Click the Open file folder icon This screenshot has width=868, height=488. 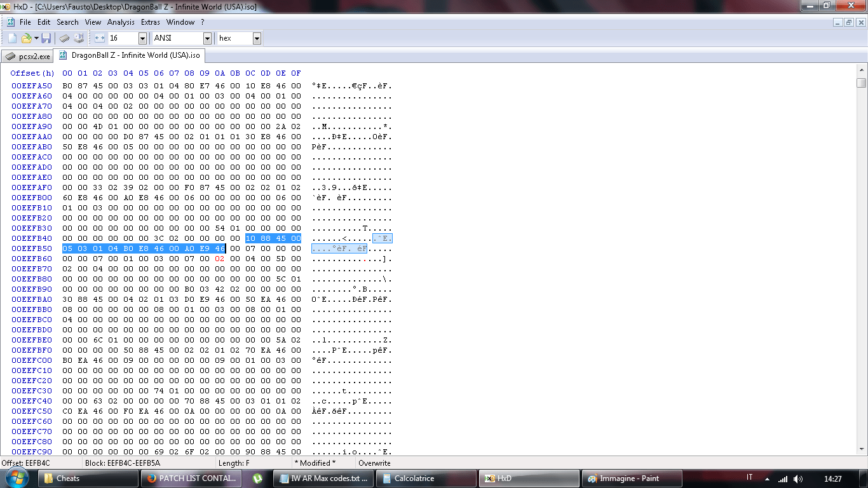[27, 38]
